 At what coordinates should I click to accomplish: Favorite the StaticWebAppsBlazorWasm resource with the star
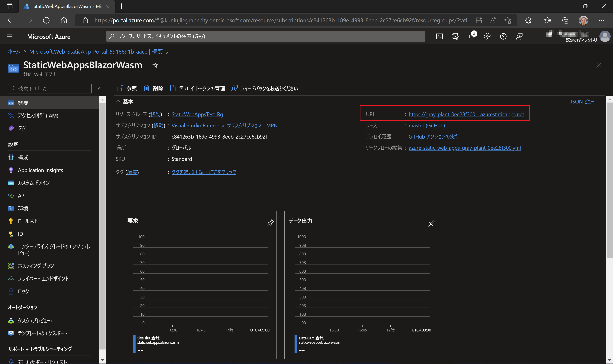[155, 65]
